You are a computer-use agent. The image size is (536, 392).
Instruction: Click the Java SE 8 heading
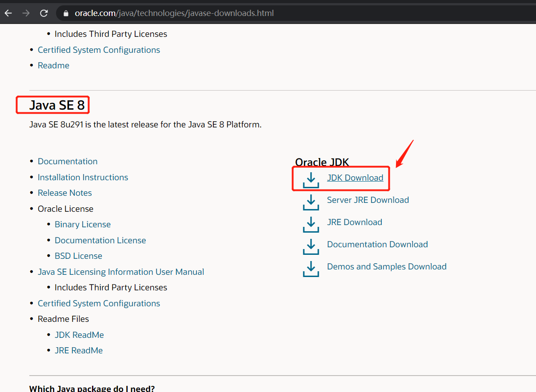(57, 105)
